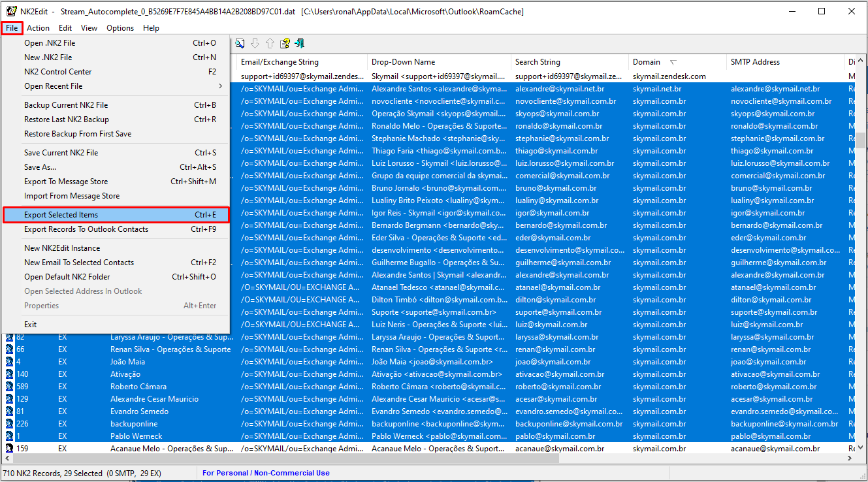Image resolution: width=868 pixels, height=482 pixels.
Task: Choose Export Records To Outlook Contacts
Action: (116, 229)
